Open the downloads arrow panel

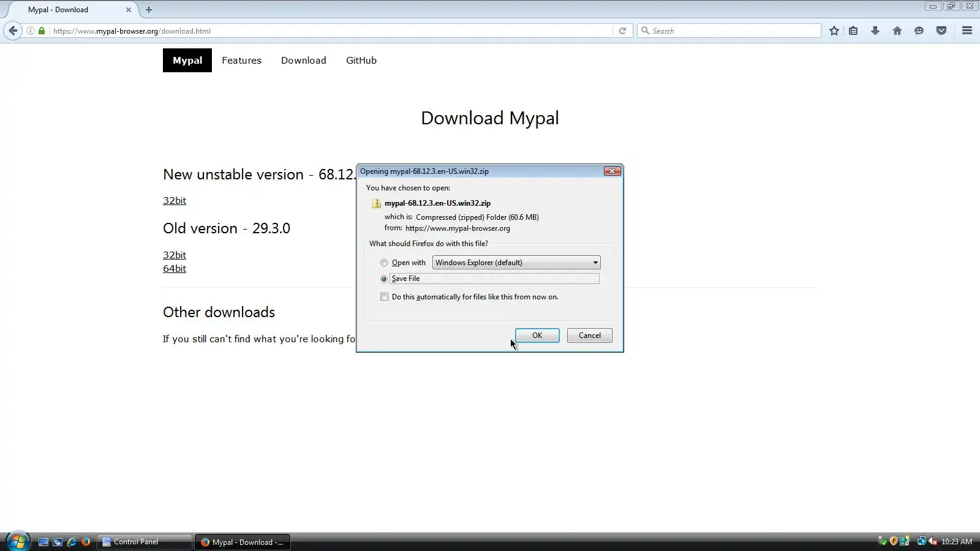click(x=875, y=31)
